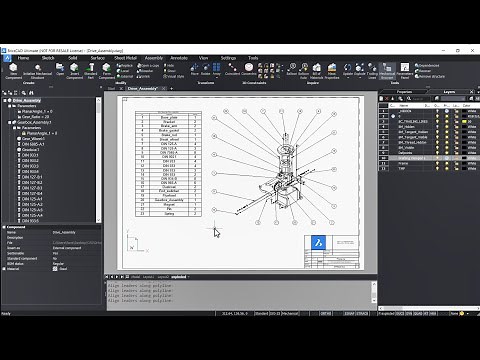Viewport: 480px width, 360px height.
Task: Expand the Material property row
Action: click(x=4, y=269)
